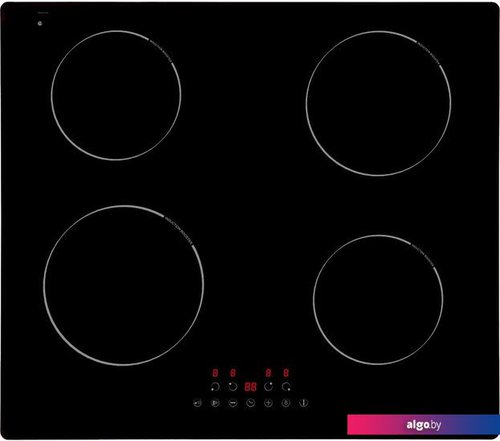Select the rear-left zone selector icon
The image size is (500, 441).
point(233,387)
